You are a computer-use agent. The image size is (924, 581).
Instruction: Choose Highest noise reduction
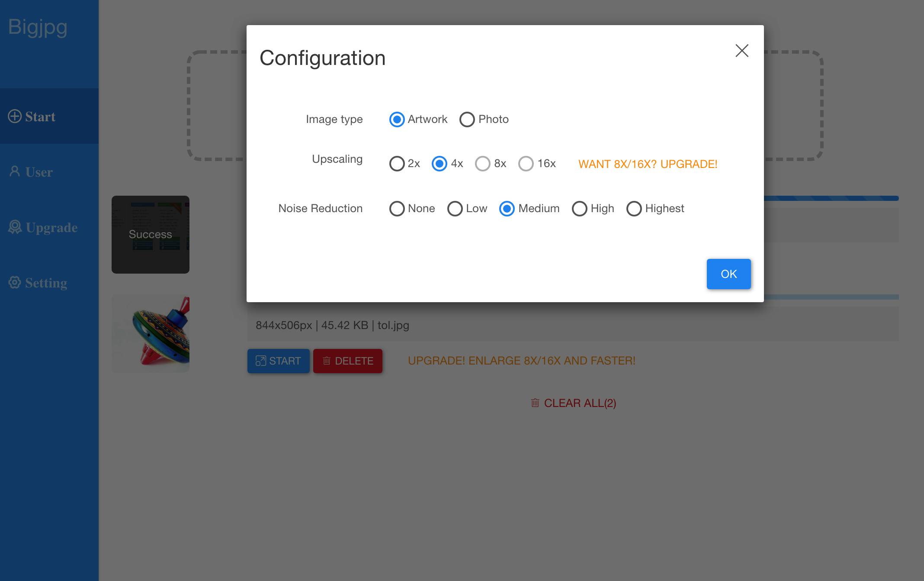click(x=634, y=209)
